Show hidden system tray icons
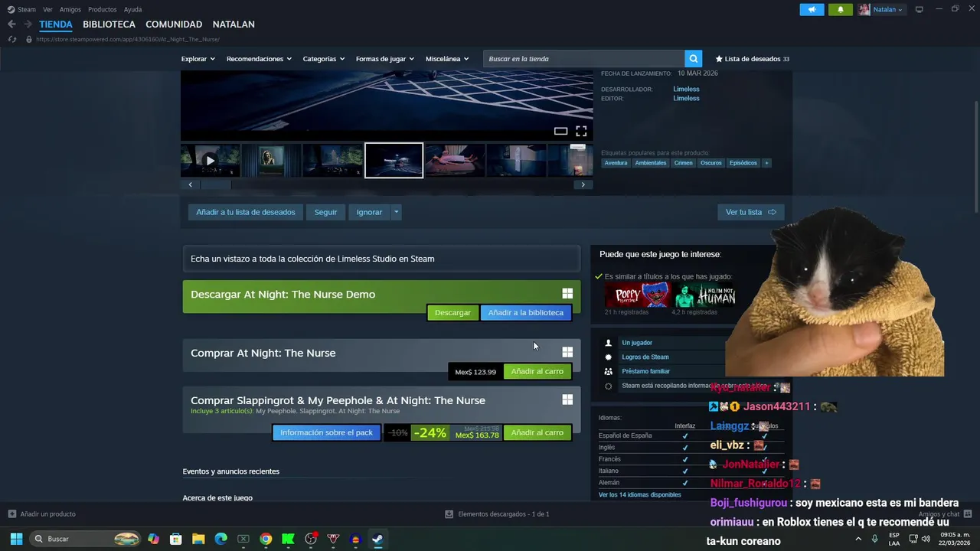The width and height of the screenshot is (980, 551). click(x=857, y=539)
